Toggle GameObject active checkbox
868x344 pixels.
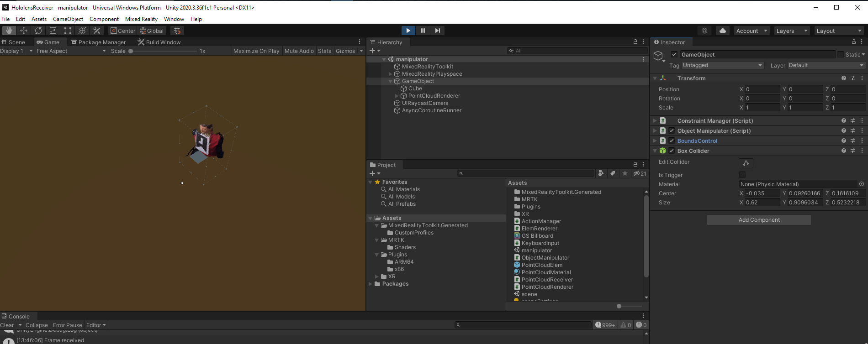click(x=674, y=54)
